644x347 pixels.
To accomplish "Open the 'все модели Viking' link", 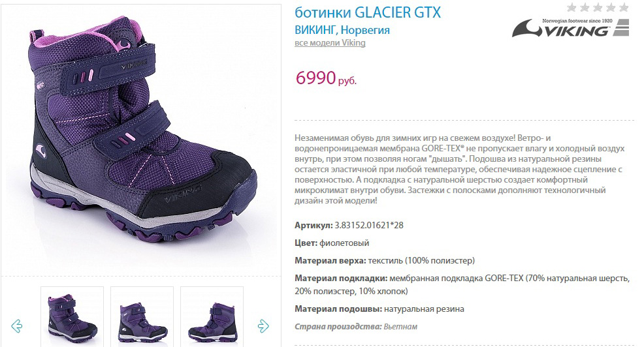I will coord(330,42).
